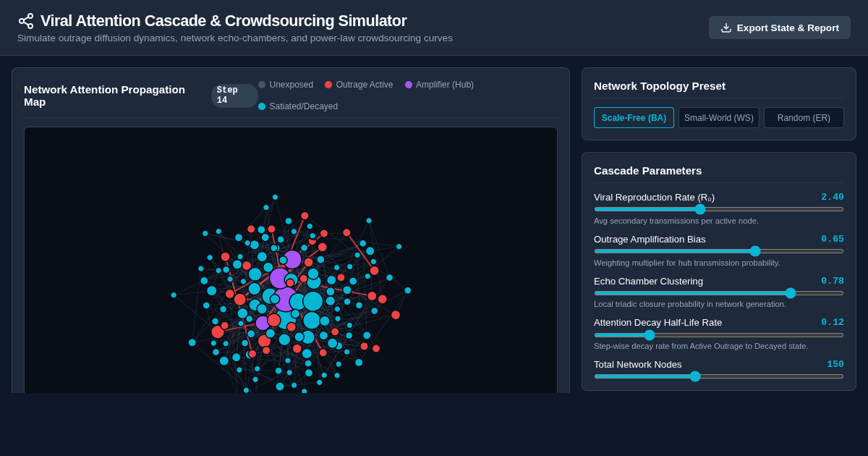This screenshot has width=868, height=456.
Task: Export State & Report
Action: [x=780, y=28]
